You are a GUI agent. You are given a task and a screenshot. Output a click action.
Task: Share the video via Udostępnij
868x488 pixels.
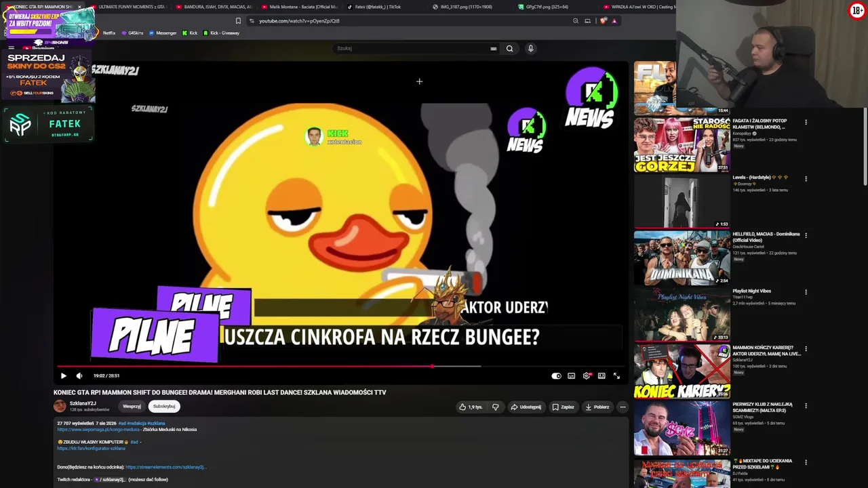[x=526, y=407]
